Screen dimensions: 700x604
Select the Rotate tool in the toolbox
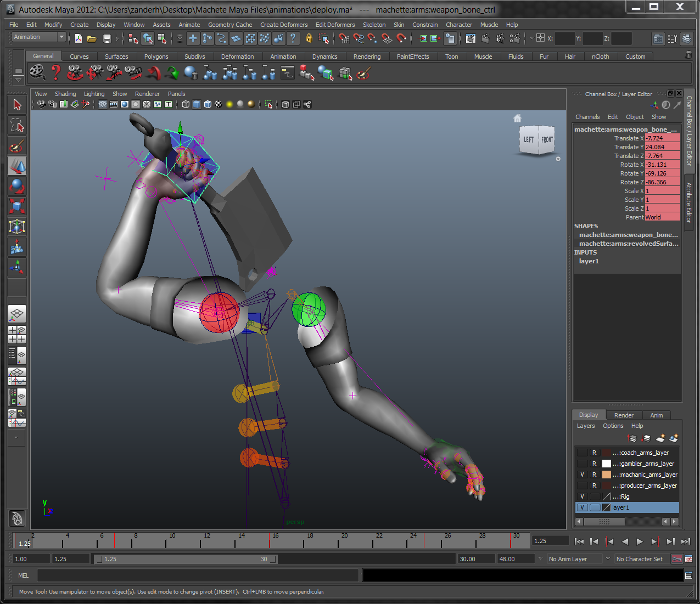coord(17,187)
